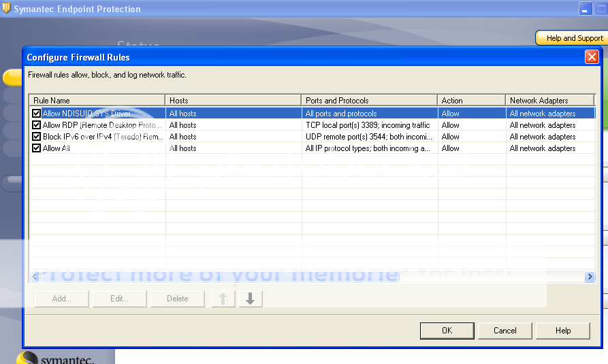Click the Symantec shield icon in title bar

(x=6, y=9)
